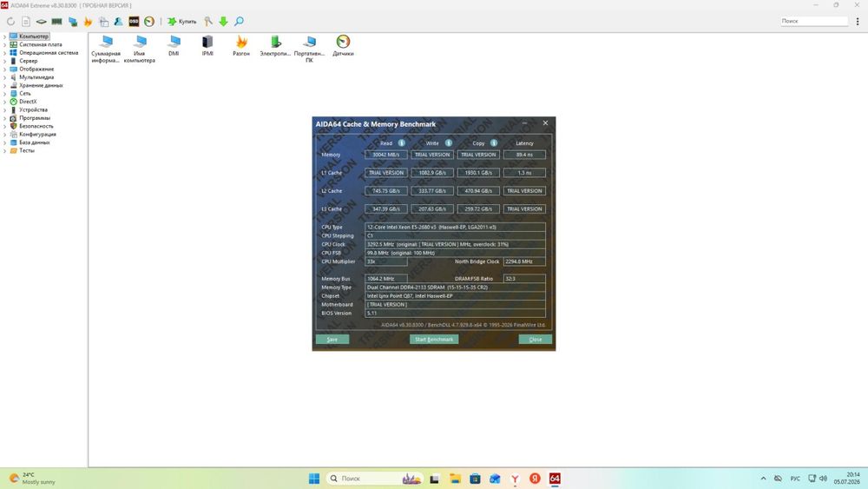Select Конфигурация in the tree
This screenshot has width=868, height=489.
(37, 134)
